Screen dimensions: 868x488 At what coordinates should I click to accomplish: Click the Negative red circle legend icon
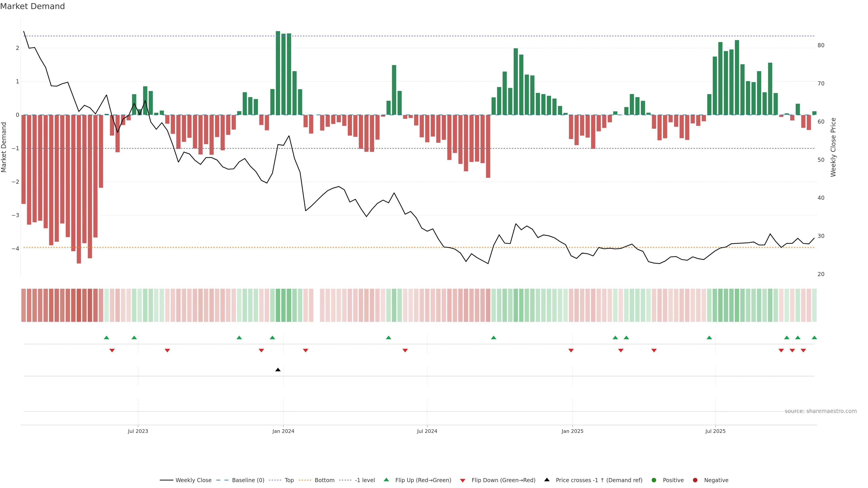695,480
